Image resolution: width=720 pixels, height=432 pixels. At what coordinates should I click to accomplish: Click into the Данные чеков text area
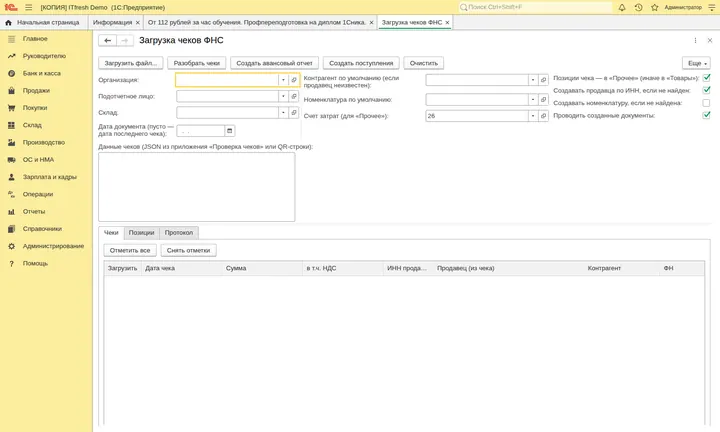[197, 187]
